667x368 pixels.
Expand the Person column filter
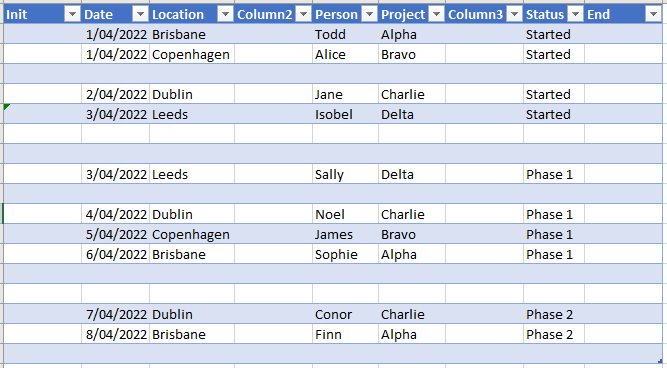tap(369, 15)
